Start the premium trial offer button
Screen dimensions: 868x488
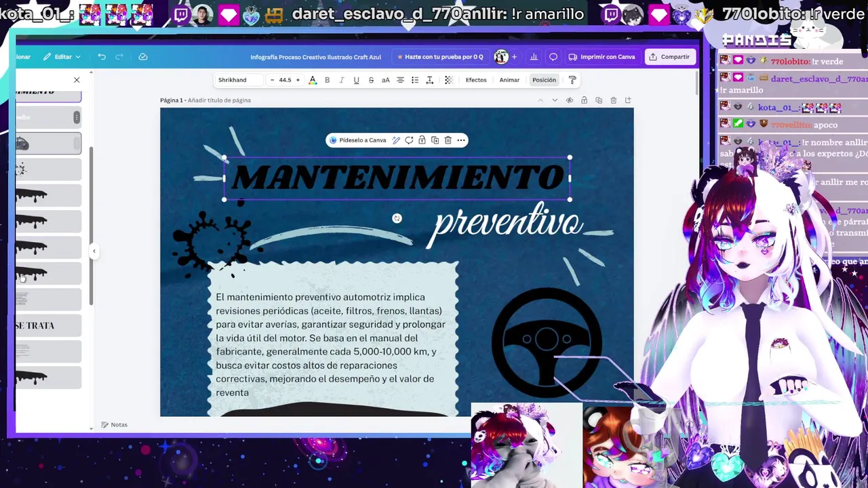click(441, 57)
